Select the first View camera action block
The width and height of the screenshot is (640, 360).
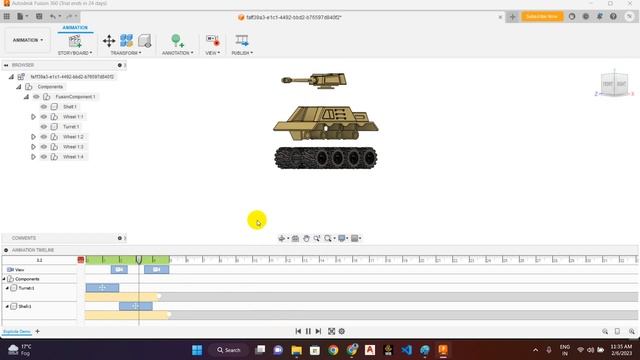coord(119,269)
